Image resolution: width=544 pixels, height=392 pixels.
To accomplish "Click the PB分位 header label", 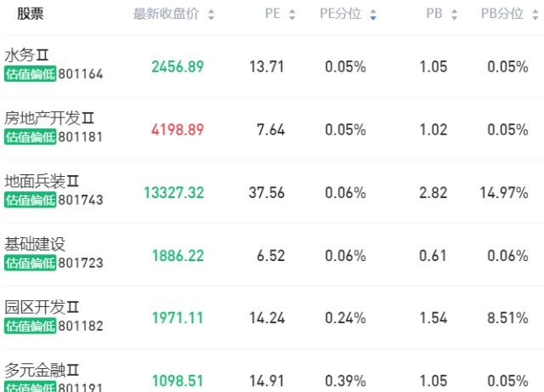I will (502, 14).
